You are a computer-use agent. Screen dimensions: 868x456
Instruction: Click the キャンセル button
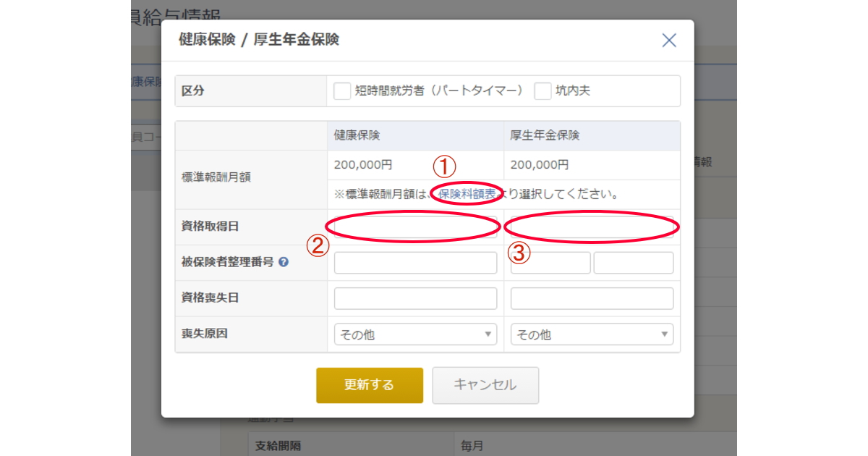pyautogui.click(x=485, y=385)
